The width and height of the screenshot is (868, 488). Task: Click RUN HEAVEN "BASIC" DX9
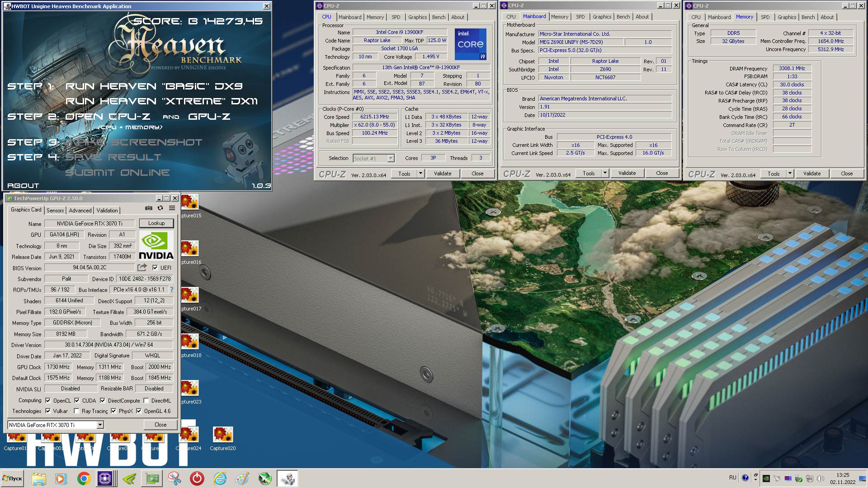tap(154, 86)
